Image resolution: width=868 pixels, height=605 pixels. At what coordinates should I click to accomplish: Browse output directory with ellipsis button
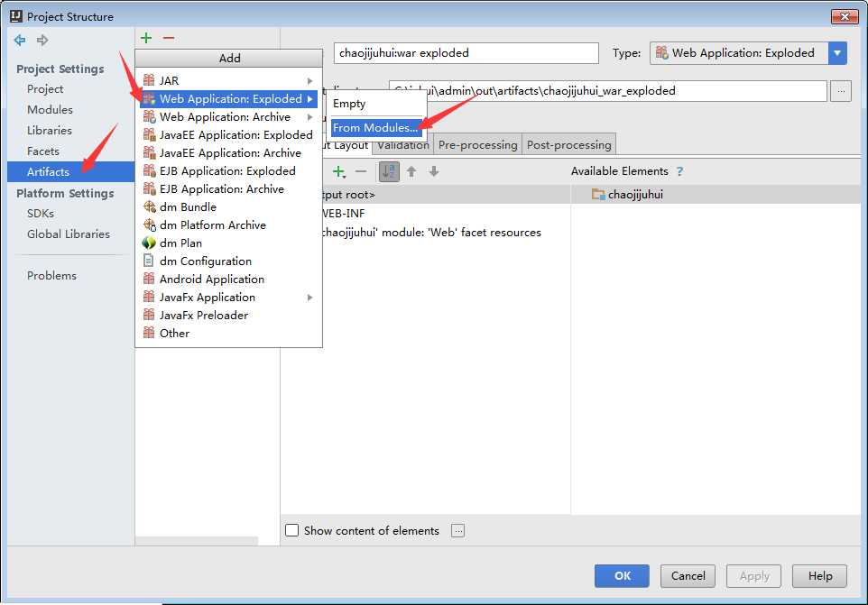pos(841,91)
